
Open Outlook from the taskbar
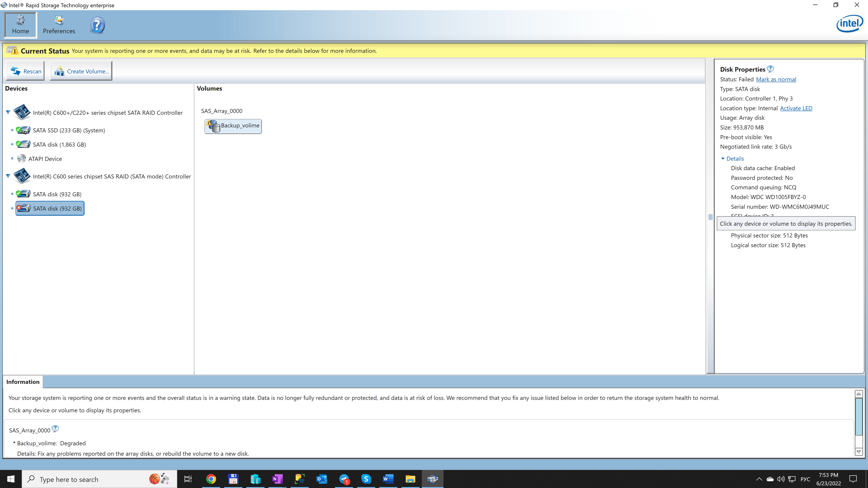tap(322, 479)
